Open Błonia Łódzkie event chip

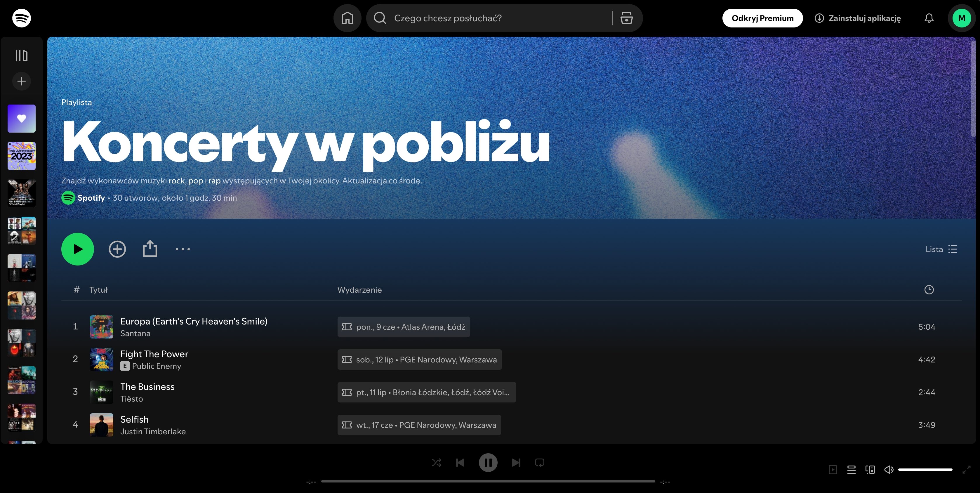pos(427,392)
